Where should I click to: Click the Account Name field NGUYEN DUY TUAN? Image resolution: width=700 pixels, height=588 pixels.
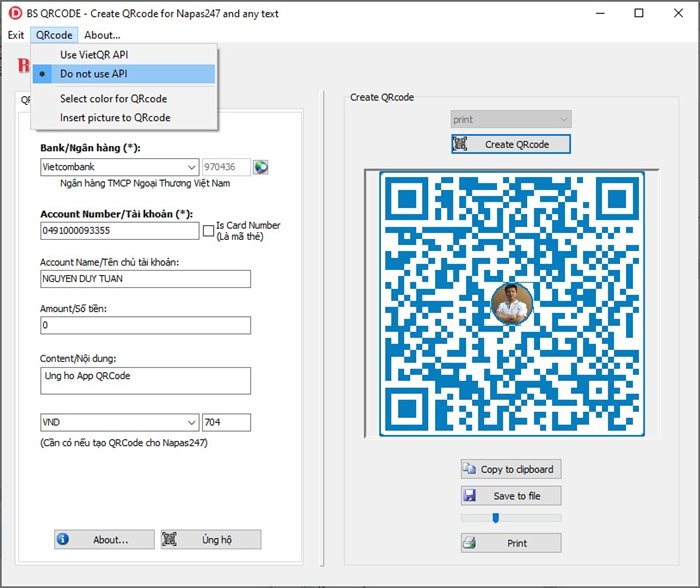(x=146, y=279)
